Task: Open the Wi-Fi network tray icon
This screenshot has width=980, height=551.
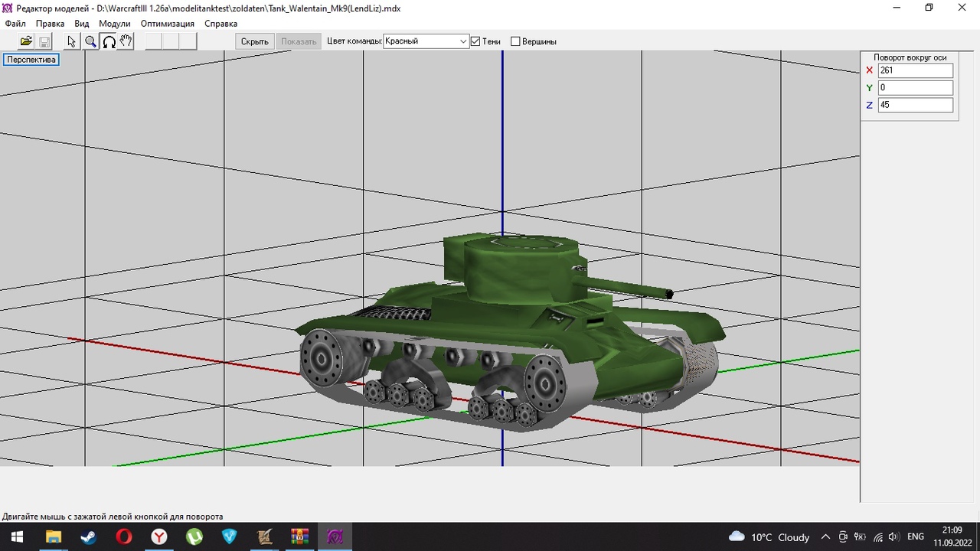Action: 877,537
